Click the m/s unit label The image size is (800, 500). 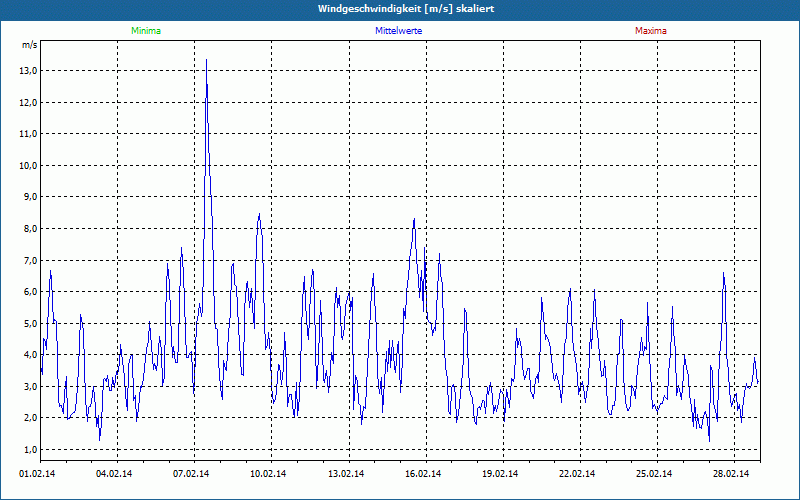coord(30,45)
